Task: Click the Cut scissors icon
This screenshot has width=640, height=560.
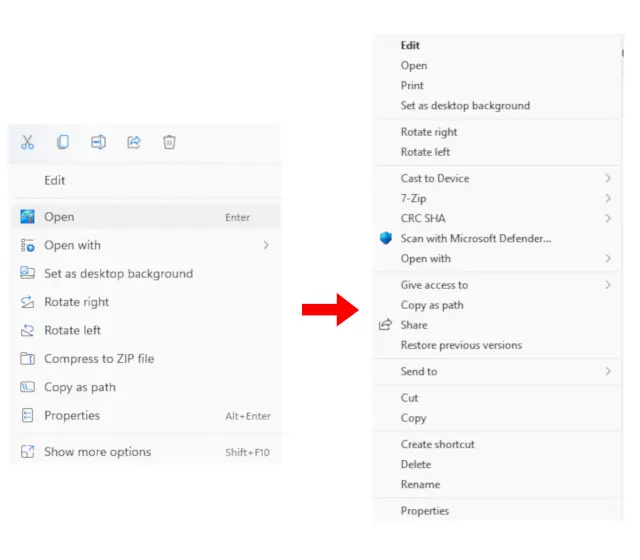Action: [27, 142]
